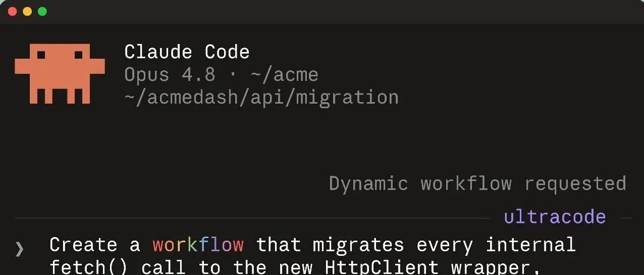The image size is (644, 275).
Task: Place cursor in the prompt line starting 'Create a'
Action: tap(312, 245)
